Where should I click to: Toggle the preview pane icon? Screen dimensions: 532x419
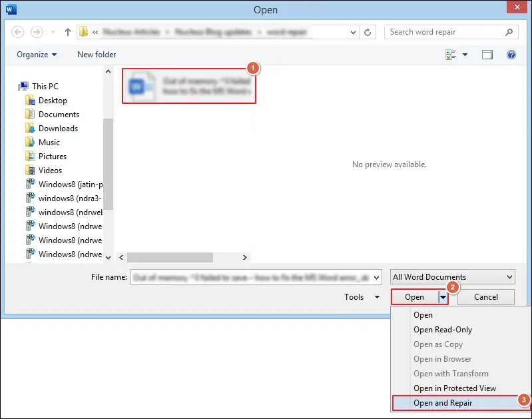coord(487,55)
